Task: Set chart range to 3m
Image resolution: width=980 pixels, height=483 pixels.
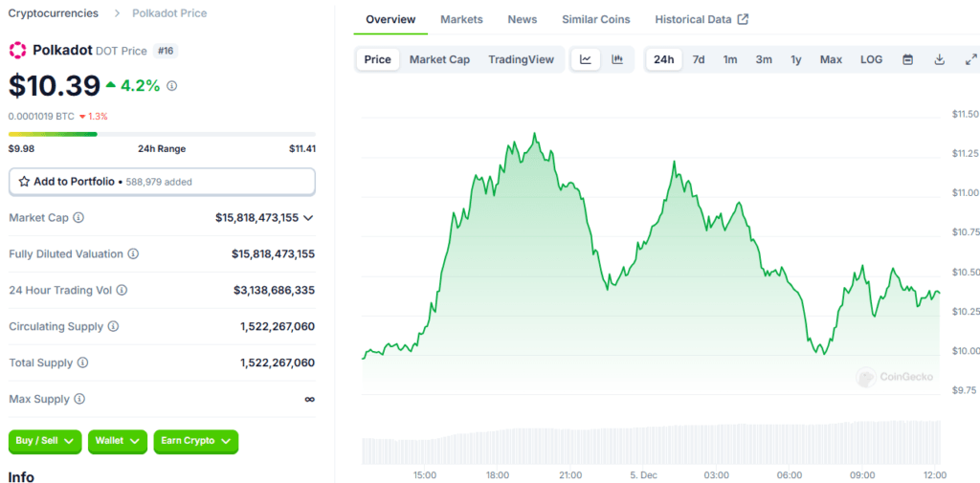Action: coord(764,59)
